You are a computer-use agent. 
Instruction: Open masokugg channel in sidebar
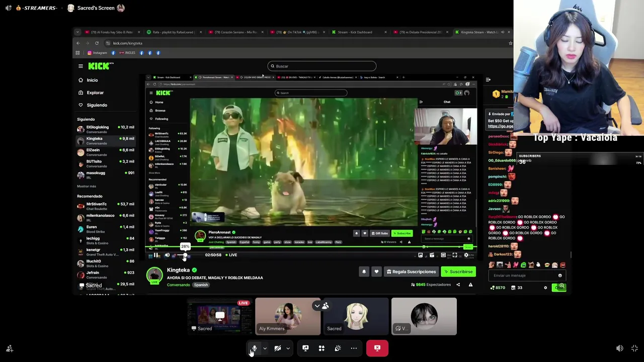[x=106, y=175]
